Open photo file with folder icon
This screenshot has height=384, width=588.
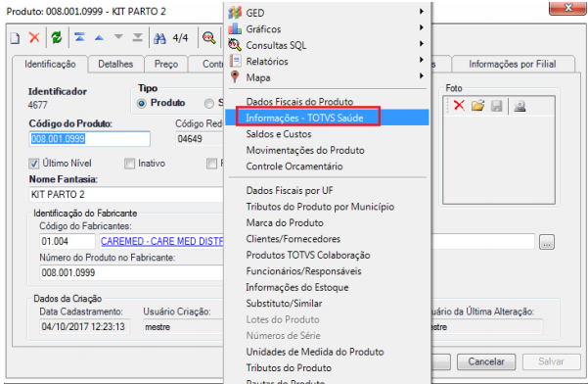(478, 106)
